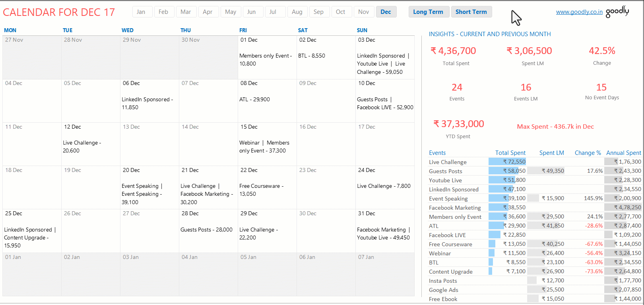Click the Short Term button
This screenshot has height=305, width=644.
pyautogui.click(x=471, y=12)
